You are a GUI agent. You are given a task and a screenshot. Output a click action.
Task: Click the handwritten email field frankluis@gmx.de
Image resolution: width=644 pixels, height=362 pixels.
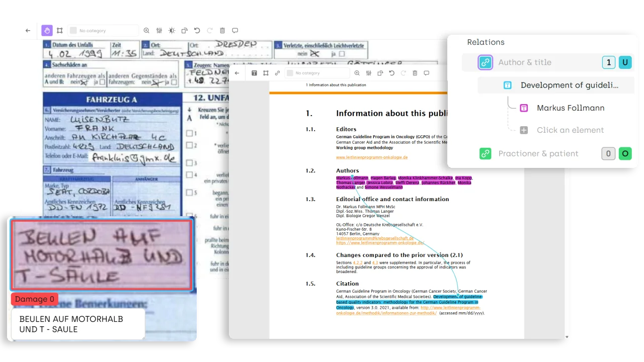[x=133, y=157]
